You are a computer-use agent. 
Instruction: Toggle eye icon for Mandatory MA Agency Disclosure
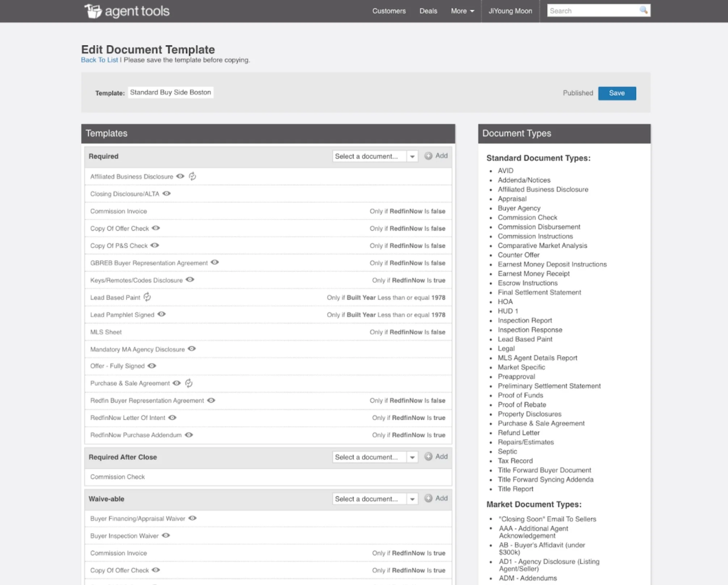pos(192,349)
